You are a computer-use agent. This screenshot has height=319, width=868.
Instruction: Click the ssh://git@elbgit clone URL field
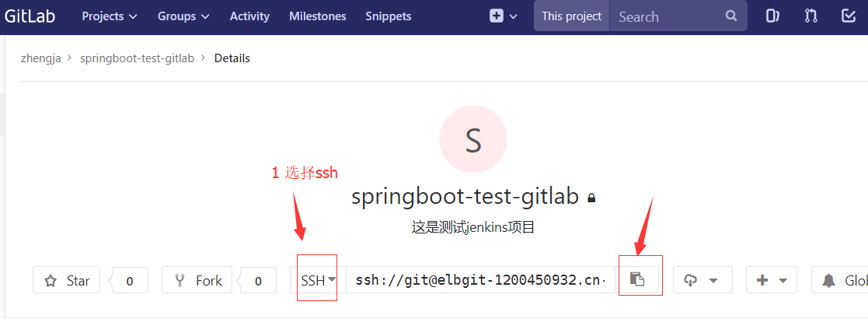(x=480, y=280)
